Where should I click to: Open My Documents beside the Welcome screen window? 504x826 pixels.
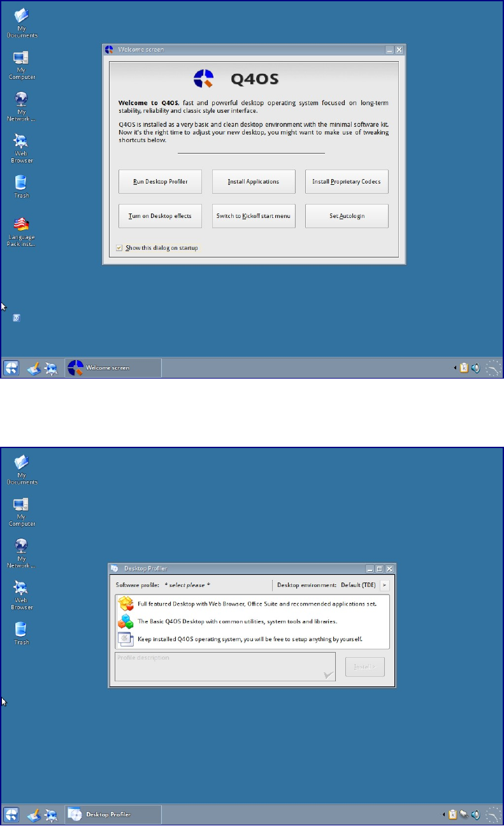pyautogui.click(x=22, y=23)
